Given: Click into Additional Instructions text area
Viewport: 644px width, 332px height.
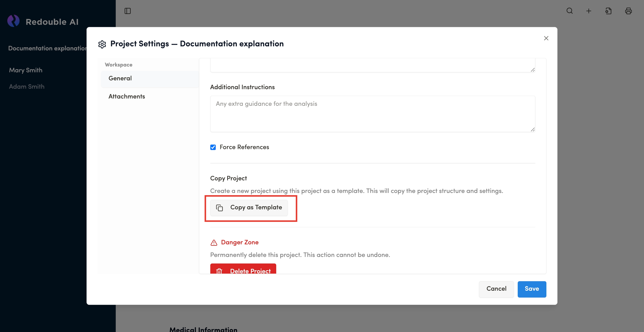Looking at the screenshot, I should 372,114.
